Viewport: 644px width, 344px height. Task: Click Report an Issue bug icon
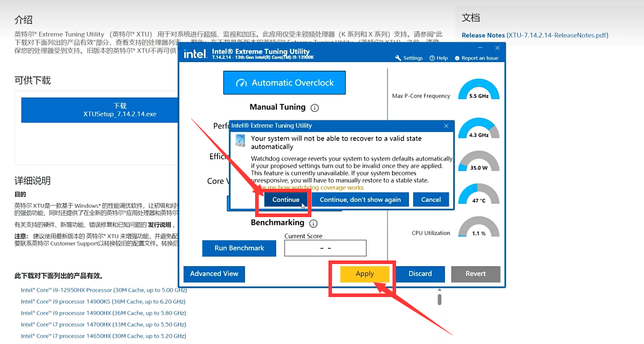click(457, 58)
